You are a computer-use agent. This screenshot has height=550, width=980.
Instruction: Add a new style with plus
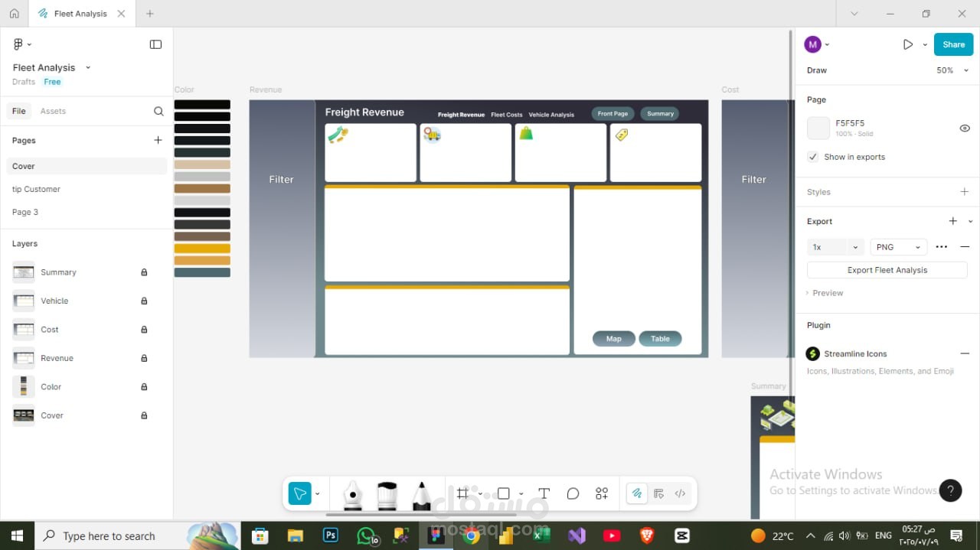[965, 192]
